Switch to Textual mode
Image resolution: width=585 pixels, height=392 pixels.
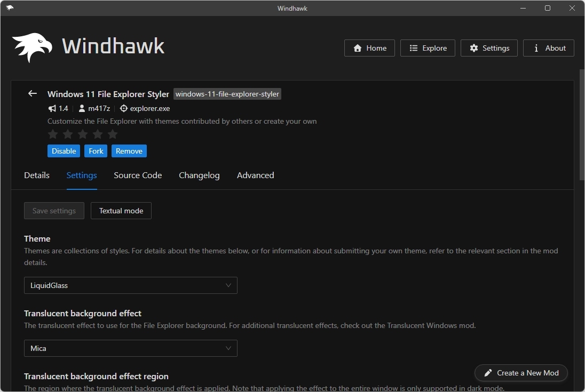(121, 211)
